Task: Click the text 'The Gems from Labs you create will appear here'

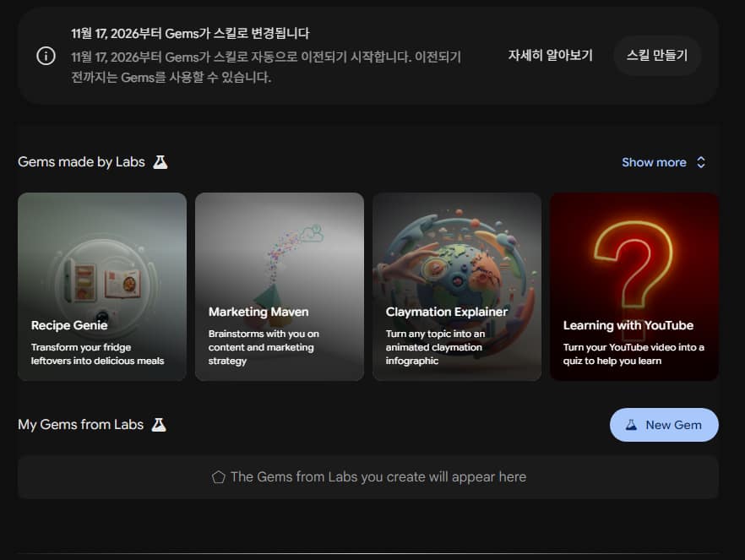Action: [378, 477]
